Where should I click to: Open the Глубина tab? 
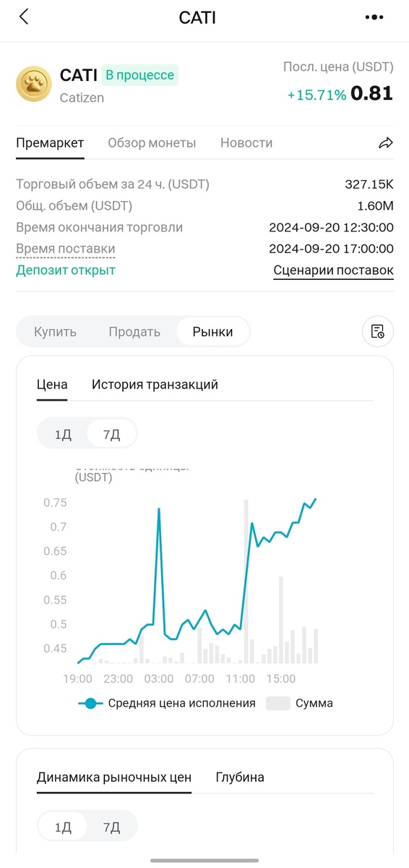[x=240, y=778]
